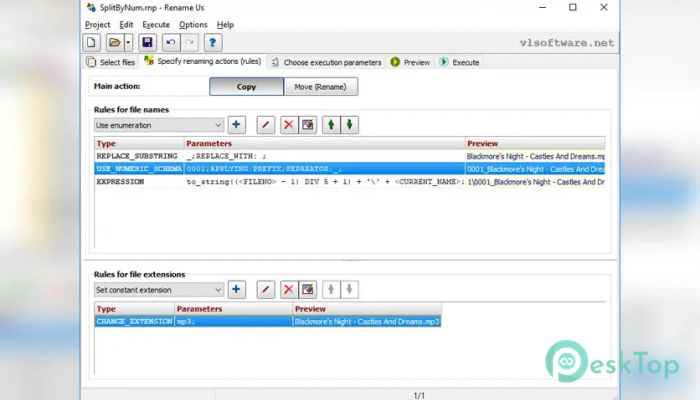The image size is (700, 400).
Task: Open the Execute menu
Action: pos(156,25)
